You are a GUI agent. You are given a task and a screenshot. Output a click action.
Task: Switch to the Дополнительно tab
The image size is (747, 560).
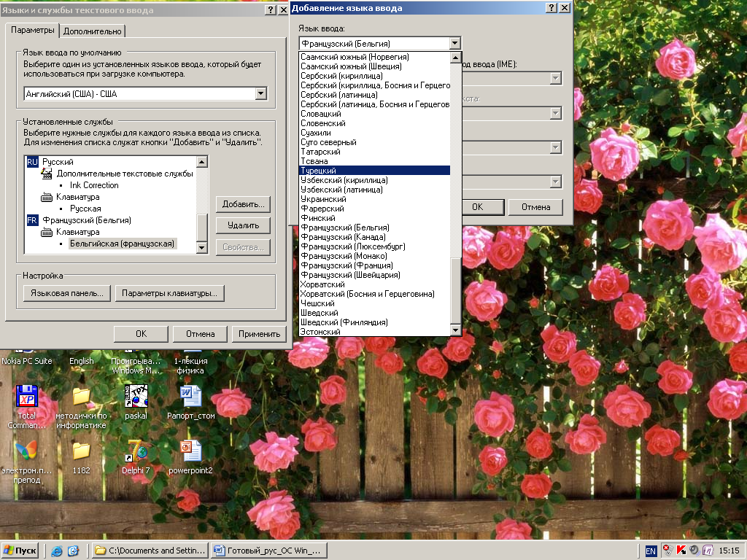coord(93,31)
